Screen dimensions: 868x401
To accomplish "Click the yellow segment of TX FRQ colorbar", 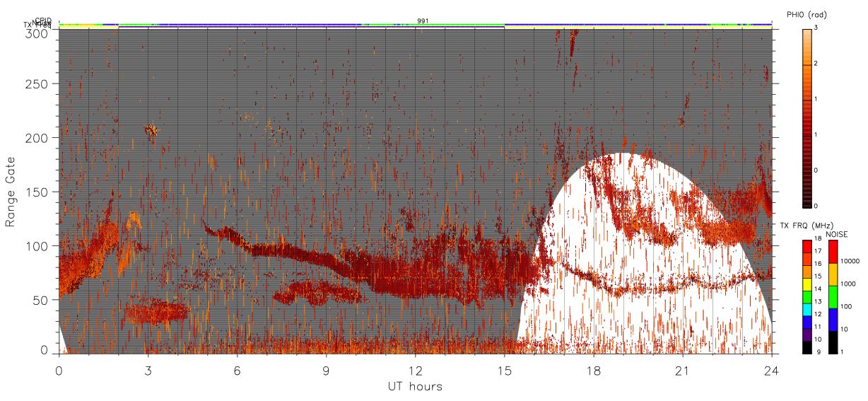I will click(807, 284).
